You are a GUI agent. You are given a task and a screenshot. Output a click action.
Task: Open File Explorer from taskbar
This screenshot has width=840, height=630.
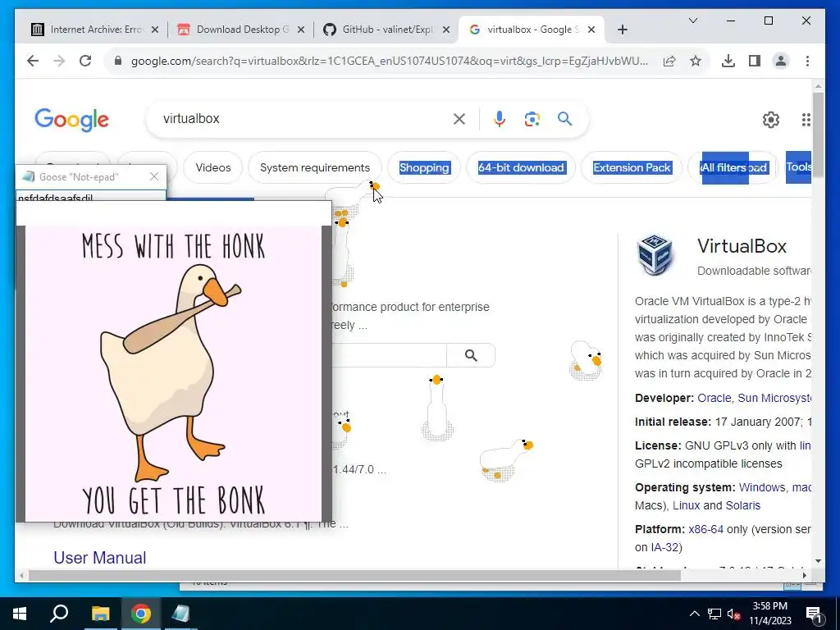[x=100, y=614]
